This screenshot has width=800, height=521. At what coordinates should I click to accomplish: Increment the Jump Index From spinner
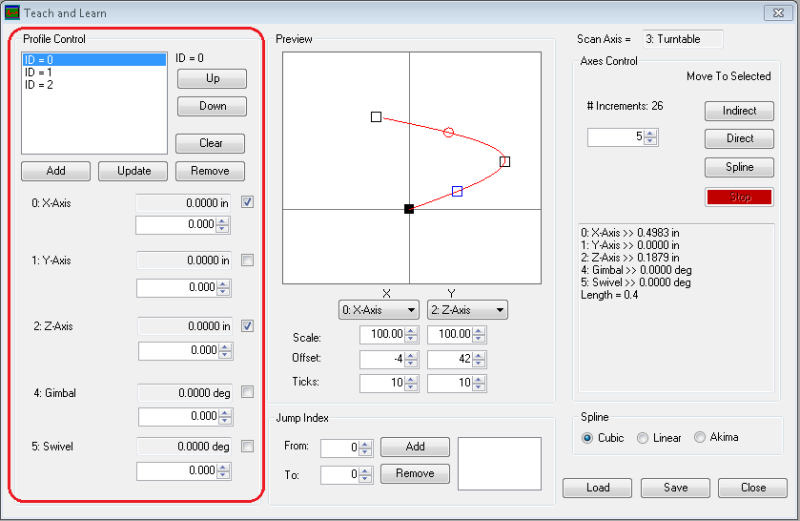[x=369, y=443]
